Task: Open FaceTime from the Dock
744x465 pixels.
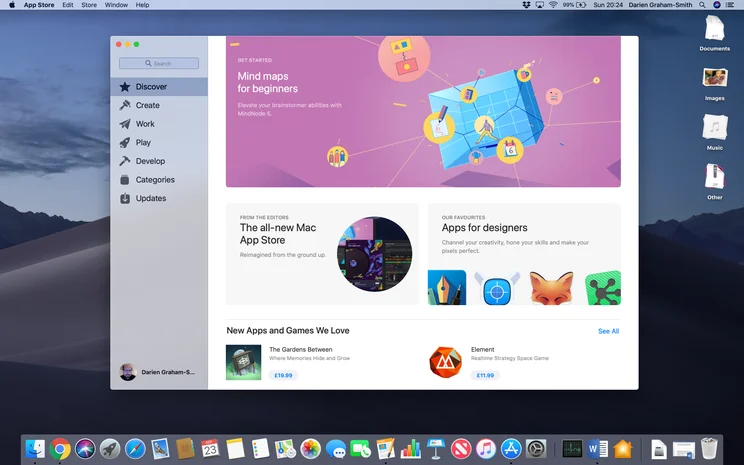Action: 360,449
